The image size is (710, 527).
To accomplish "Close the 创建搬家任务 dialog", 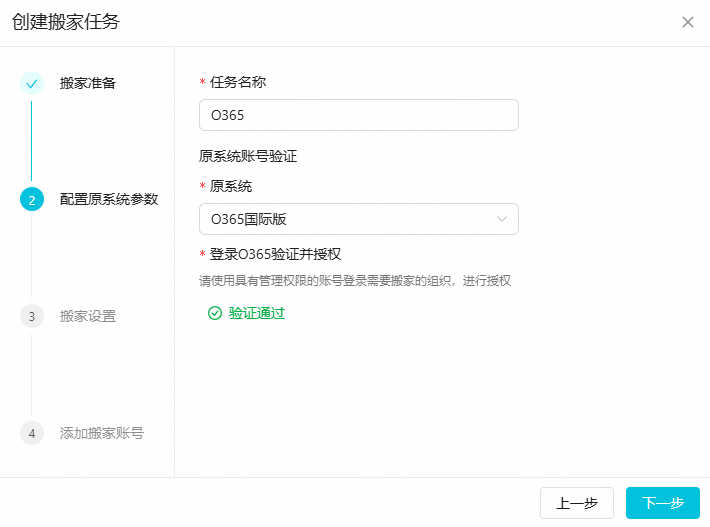I will [687, 22].
